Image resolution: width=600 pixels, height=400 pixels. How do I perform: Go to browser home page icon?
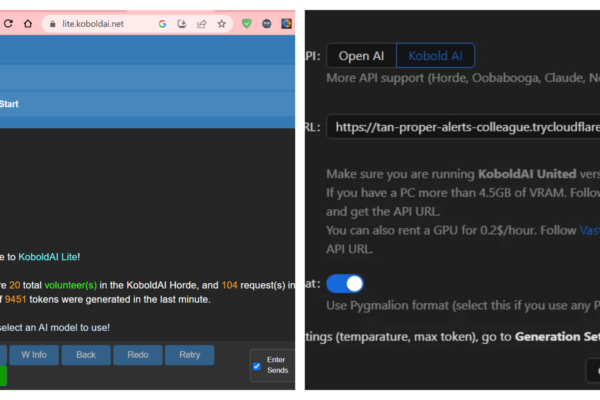pos(28,24)
